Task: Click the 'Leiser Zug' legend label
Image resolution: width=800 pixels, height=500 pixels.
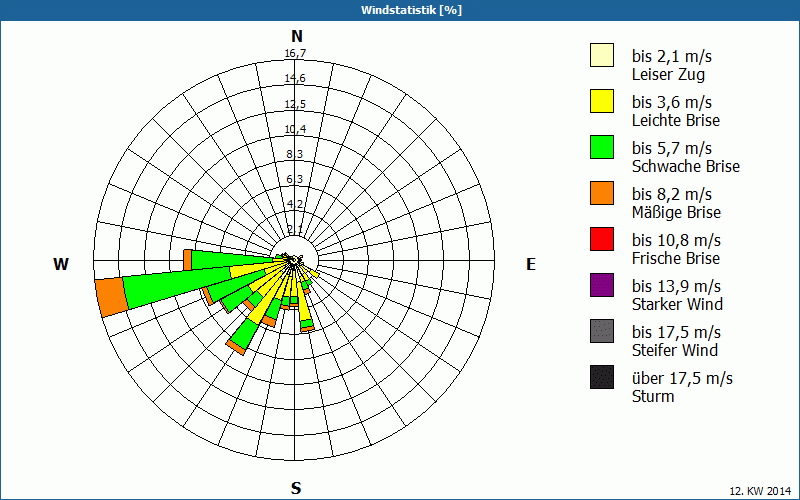Action: (x=668, y=74)
